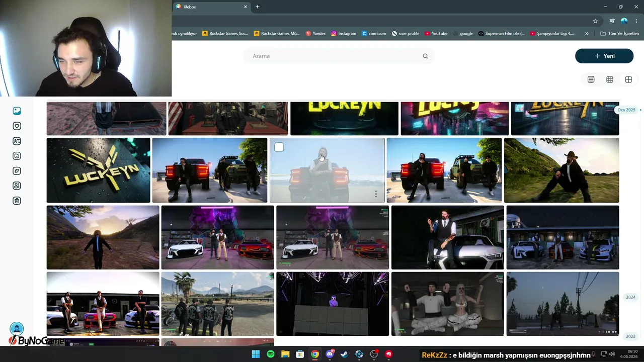Select the hovered truck photo checkbox
Image resolution: width=644 pixels, height=362 pixels.
(279, 147)
